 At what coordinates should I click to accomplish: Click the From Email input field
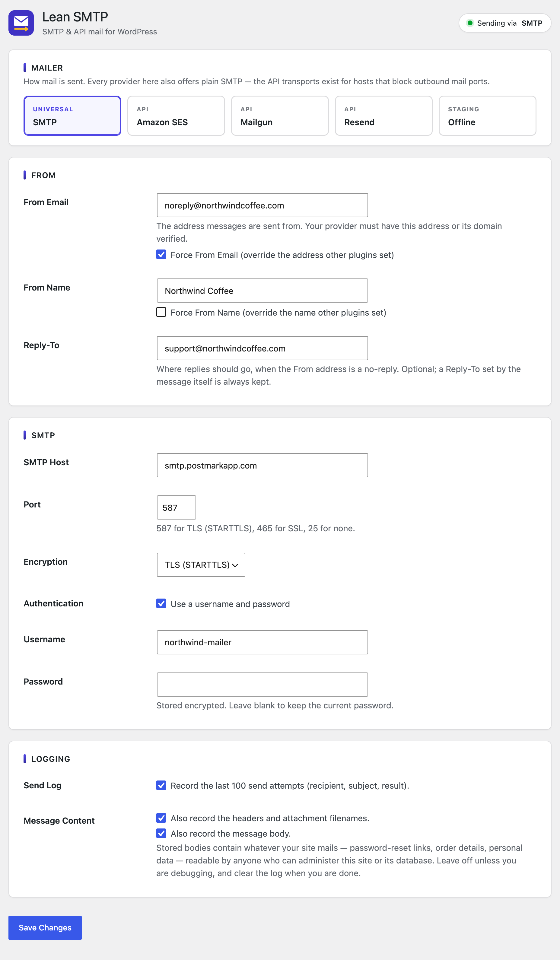pyautogui.click(x=262, y=205)
